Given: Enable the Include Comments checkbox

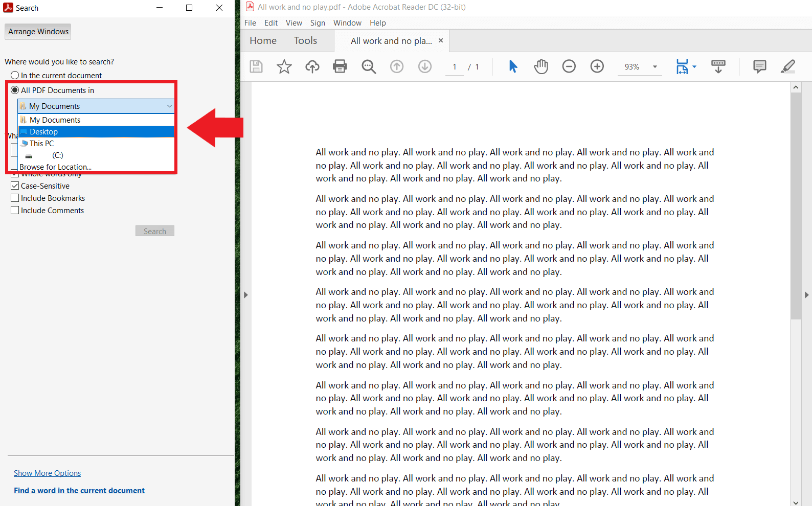Looking at the screenshot, I should [x=15, y=211].
